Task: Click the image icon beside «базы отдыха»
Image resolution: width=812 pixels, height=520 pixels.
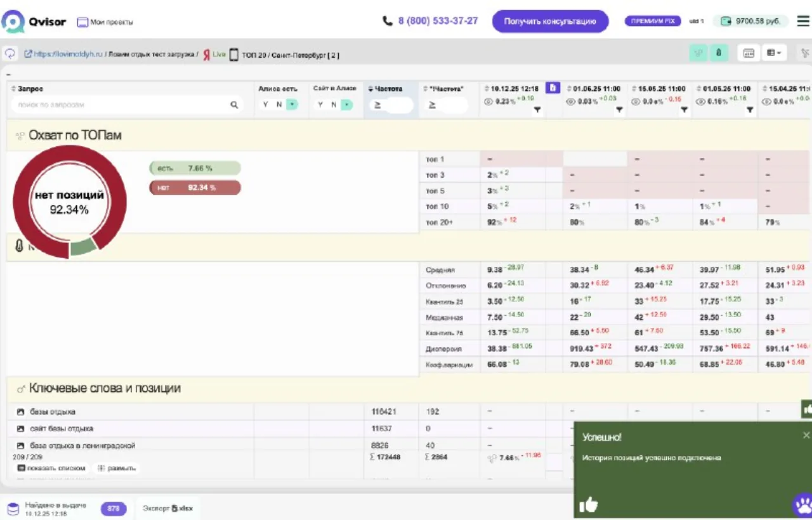Action: click(21, 412)
